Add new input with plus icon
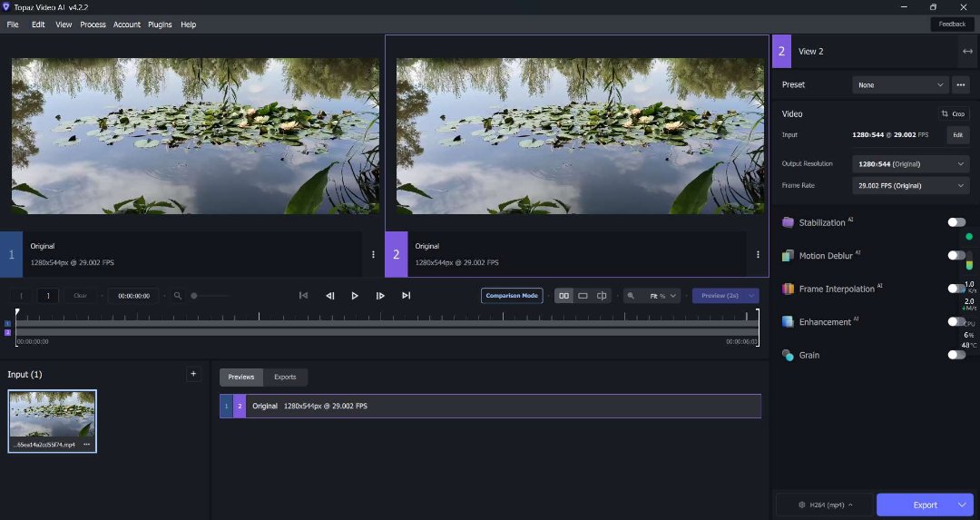The width and height of the screenshot is (980, 520). pos(192,374)
